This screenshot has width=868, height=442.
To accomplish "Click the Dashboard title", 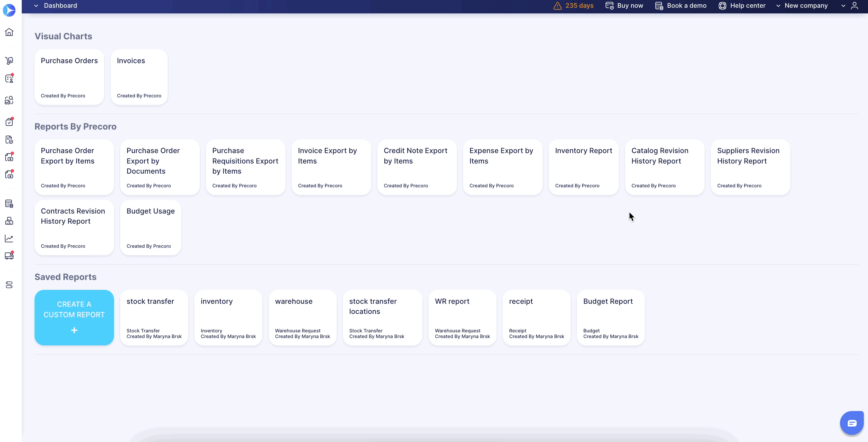I will 60,6.
